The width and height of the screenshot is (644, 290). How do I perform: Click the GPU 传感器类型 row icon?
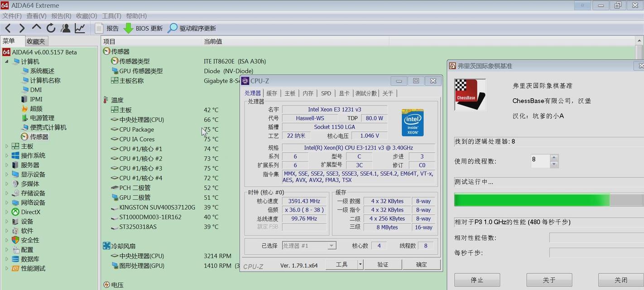(115, 71)
